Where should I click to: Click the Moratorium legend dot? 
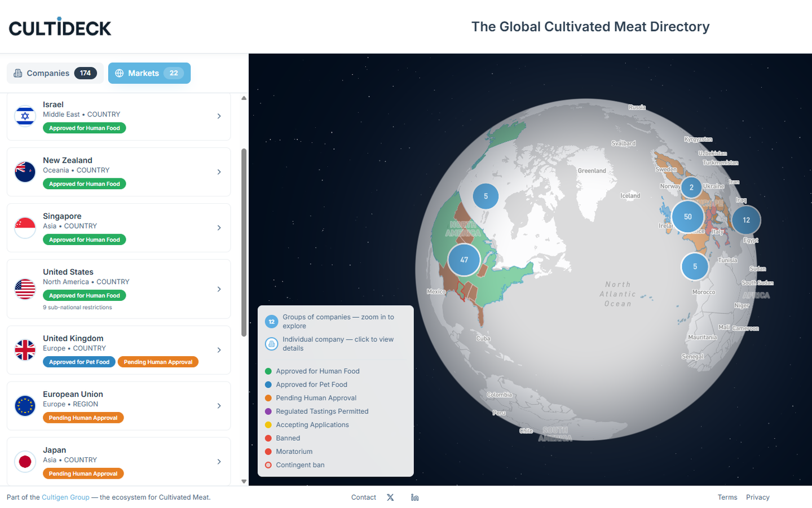coord(268,452)
